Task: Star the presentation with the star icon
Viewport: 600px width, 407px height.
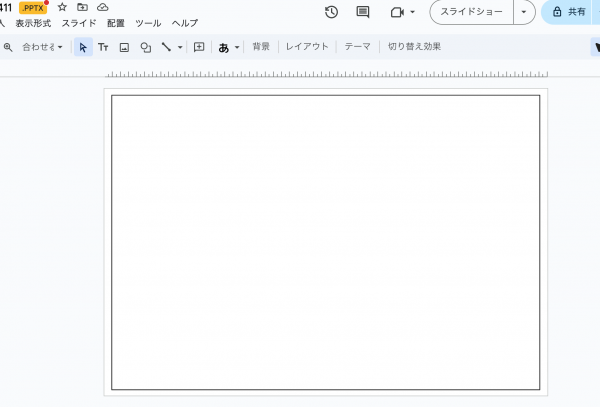Action: [62, 7]
